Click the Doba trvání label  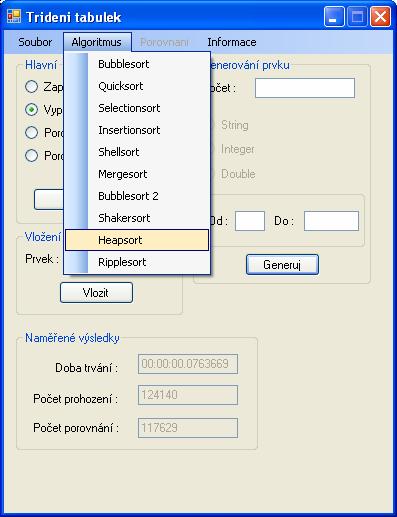(87, 368)
